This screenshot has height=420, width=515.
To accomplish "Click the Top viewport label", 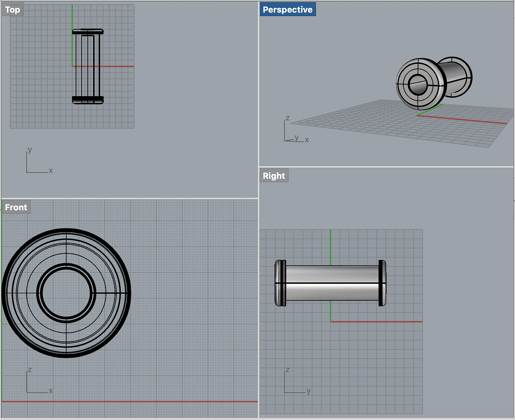I will tap(12, 9).
